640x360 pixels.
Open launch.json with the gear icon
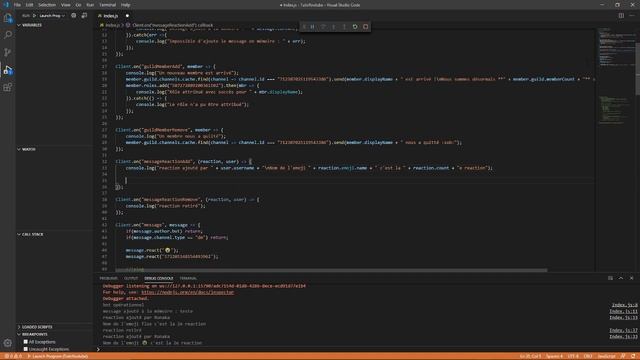[x=73, y=16]
